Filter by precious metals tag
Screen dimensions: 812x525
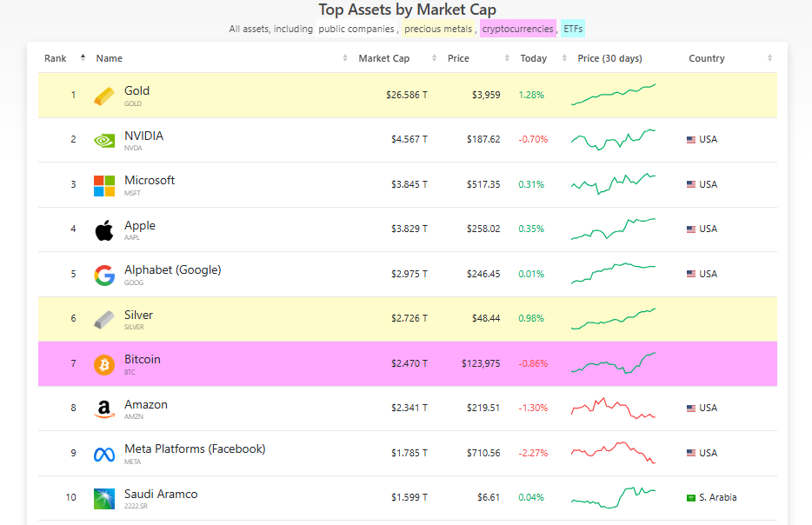(x=440, y=29)
